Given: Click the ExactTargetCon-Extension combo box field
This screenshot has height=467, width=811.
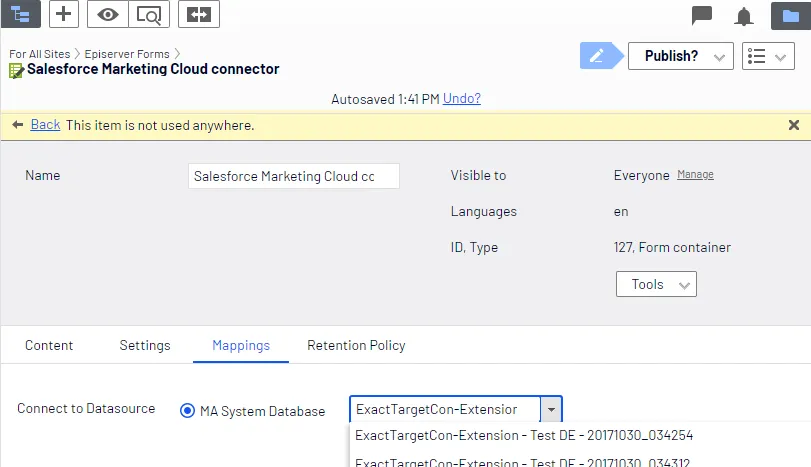Looking at the screenshot, I should pyautogui.click(x=445, y=410).
